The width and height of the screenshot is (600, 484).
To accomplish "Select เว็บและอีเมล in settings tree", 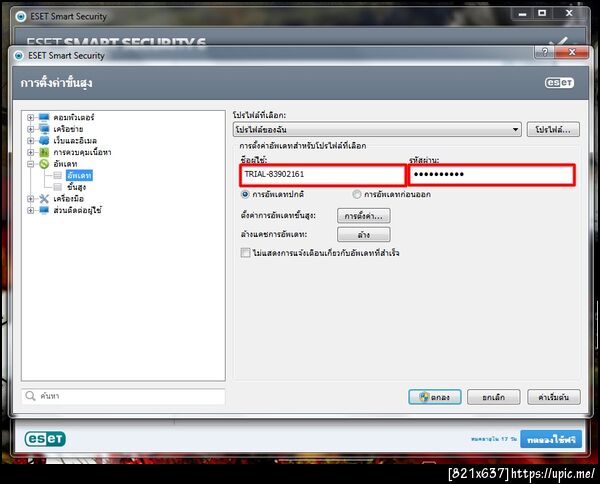I will click(x=75, y=141).
